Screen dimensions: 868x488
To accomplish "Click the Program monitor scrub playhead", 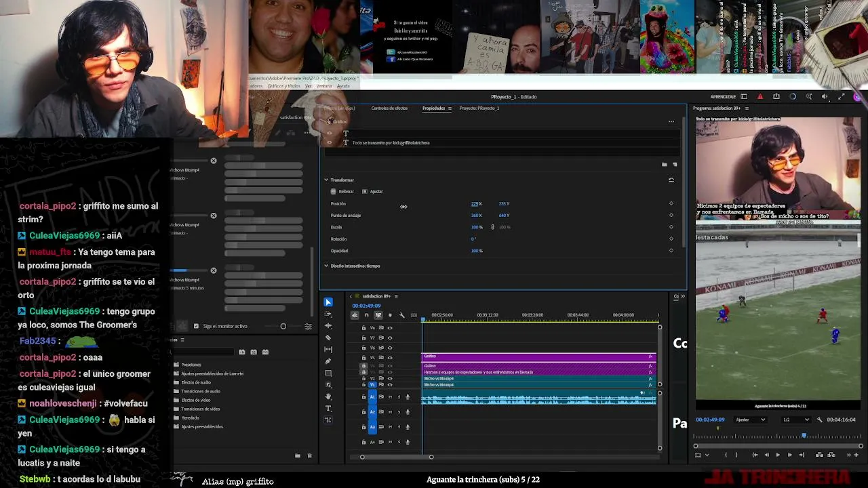I will click(804, 436).
